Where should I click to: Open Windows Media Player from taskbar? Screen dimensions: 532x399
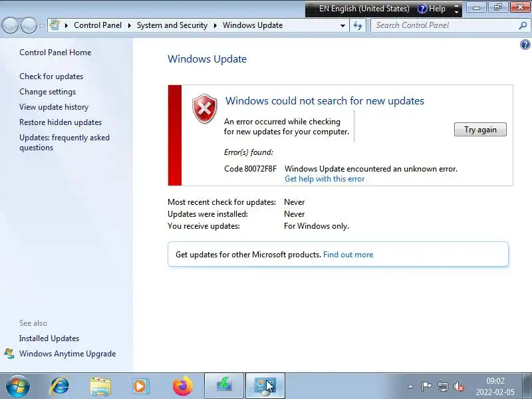coord(140,386)
